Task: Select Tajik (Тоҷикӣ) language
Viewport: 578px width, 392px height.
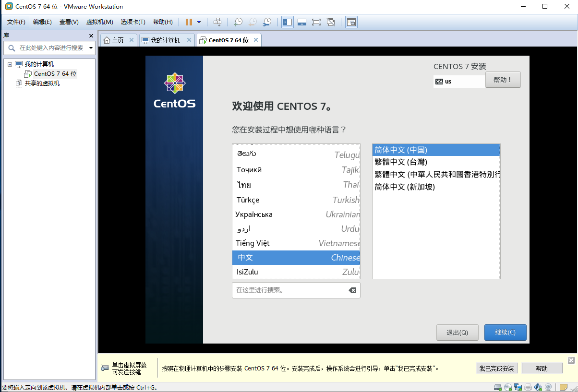Action: (296, 170)
